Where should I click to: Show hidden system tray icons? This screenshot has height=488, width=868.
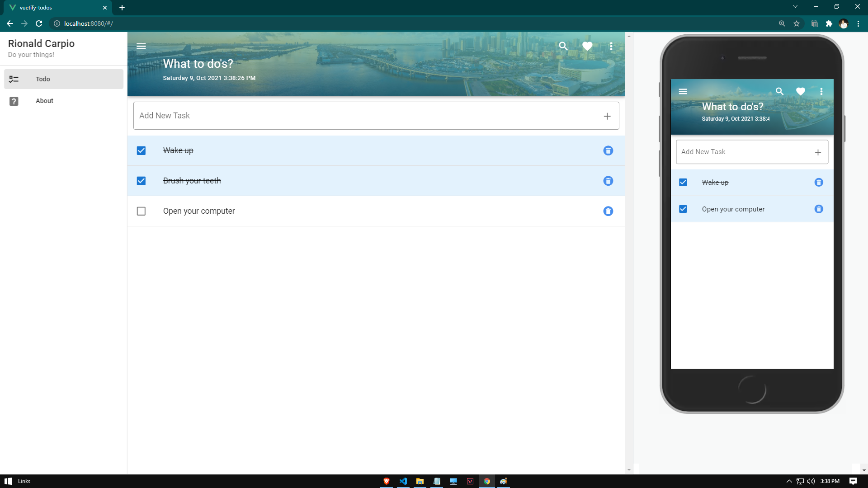pyautogui.click(x=789, y=481)
